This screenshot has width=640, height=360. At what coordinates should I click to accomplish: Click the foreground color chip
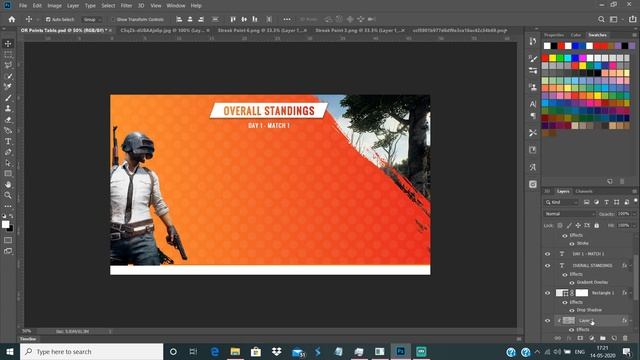(5, 224)
